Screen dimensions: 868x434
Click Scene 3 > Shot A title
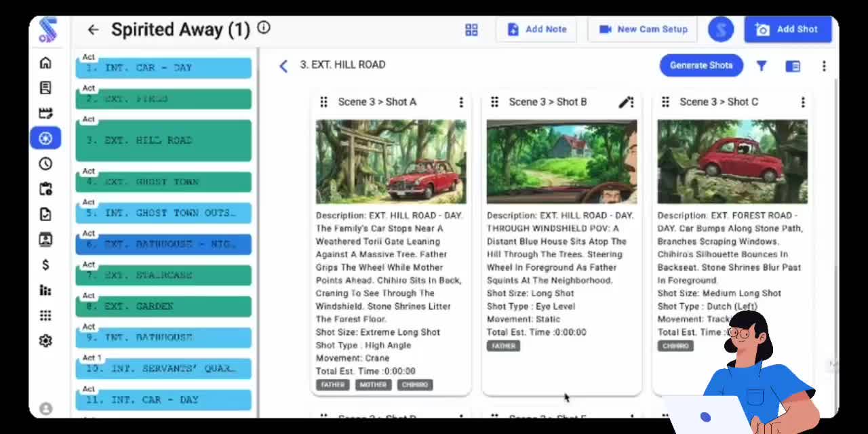coord(377,102)
